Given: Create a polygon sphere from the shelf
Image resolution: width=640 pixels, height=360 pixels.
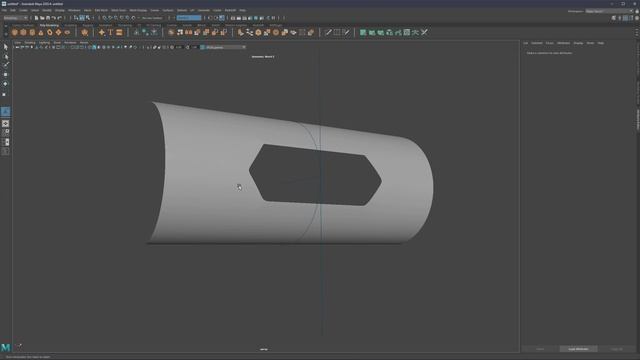Looking at the screenshot, I should 15,32.
